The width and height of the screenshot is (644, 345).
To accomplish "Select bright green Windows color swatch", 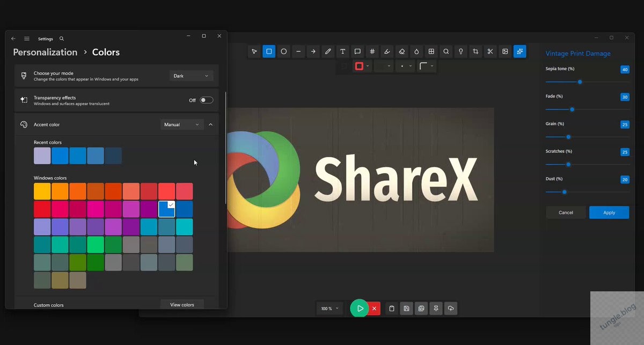I will point(96,245).
